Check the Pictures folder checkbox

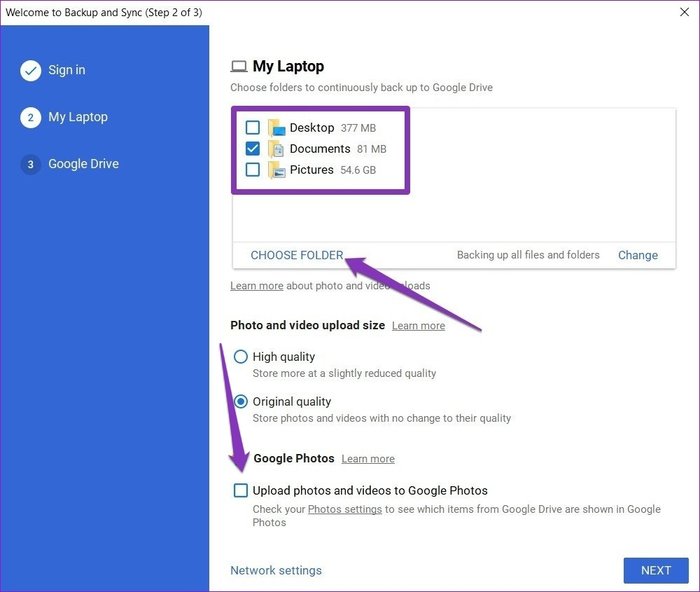(253, 170)
